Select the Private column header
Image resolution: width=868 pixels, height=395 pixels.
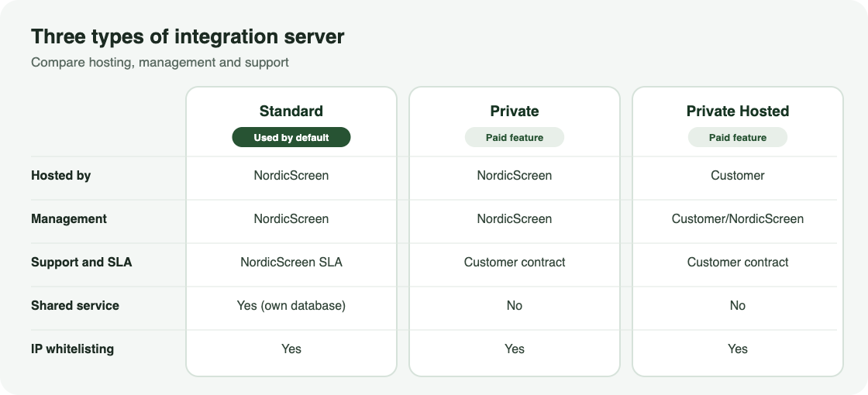[515, 111]
